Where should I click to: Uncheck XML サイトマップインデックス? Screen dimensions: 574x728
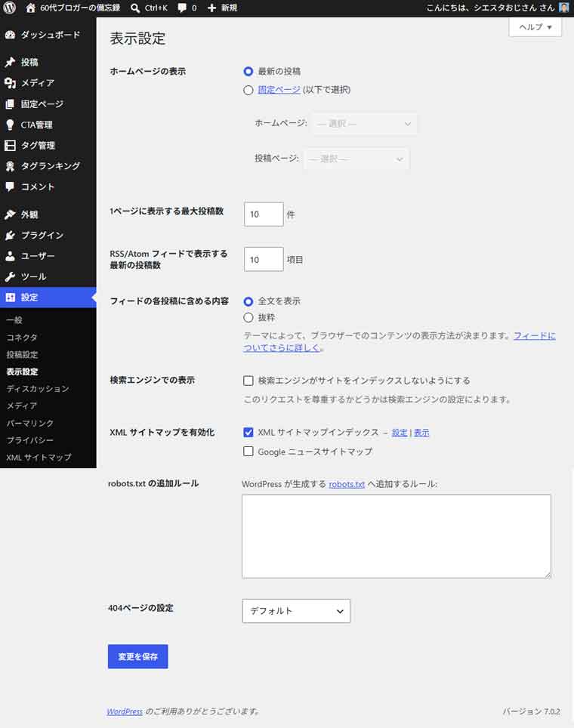point(248,432)
